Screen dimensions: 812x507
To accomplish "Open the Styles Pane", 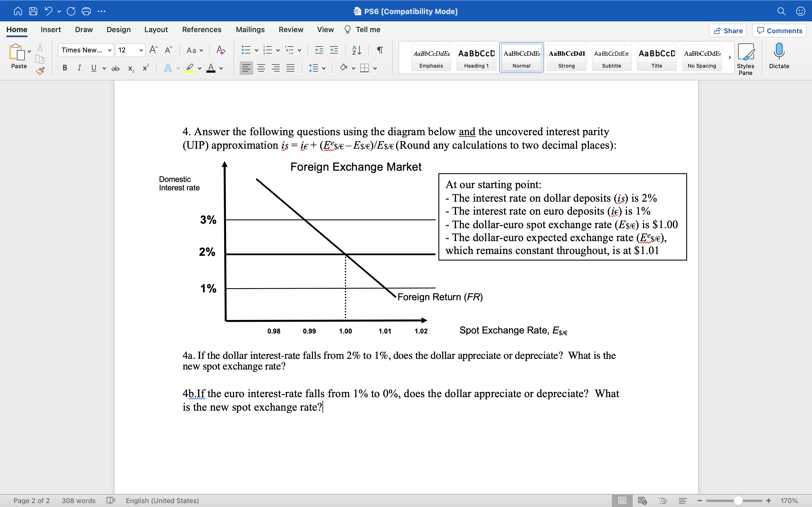I will [x=745, y=59].
